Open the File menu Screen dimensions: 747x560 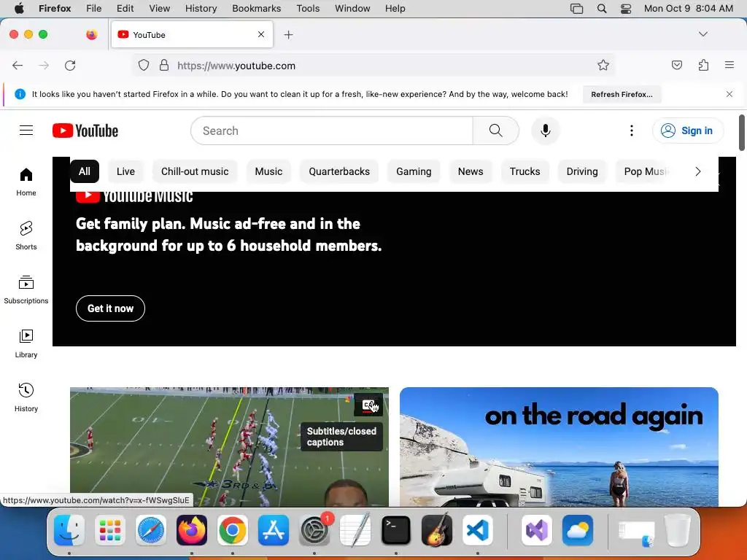94,8
